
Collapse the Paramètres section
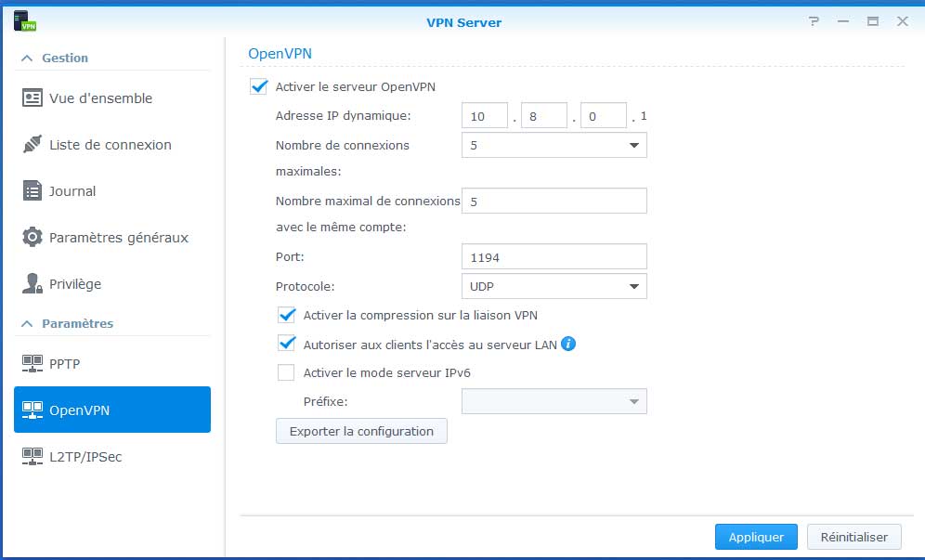pyautogui.click(x=27, y=323)
